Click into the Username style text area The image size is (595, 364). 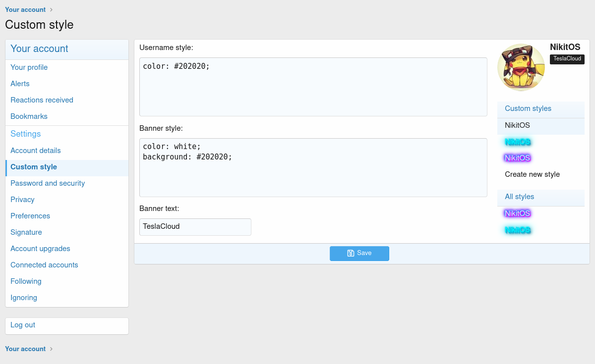click(313, 87)
